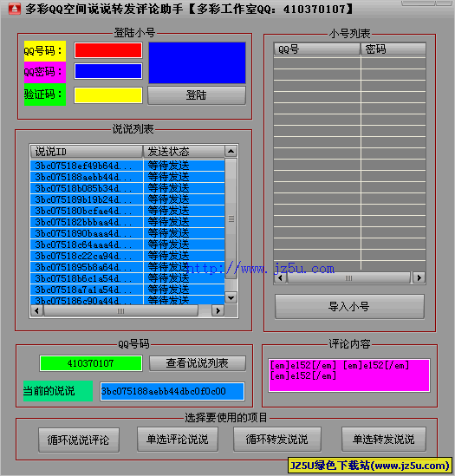The width and height of the screenshot is (455, 476).
Task: Select row 3bc0751895b8a64d...
Action: coord(127,267)
